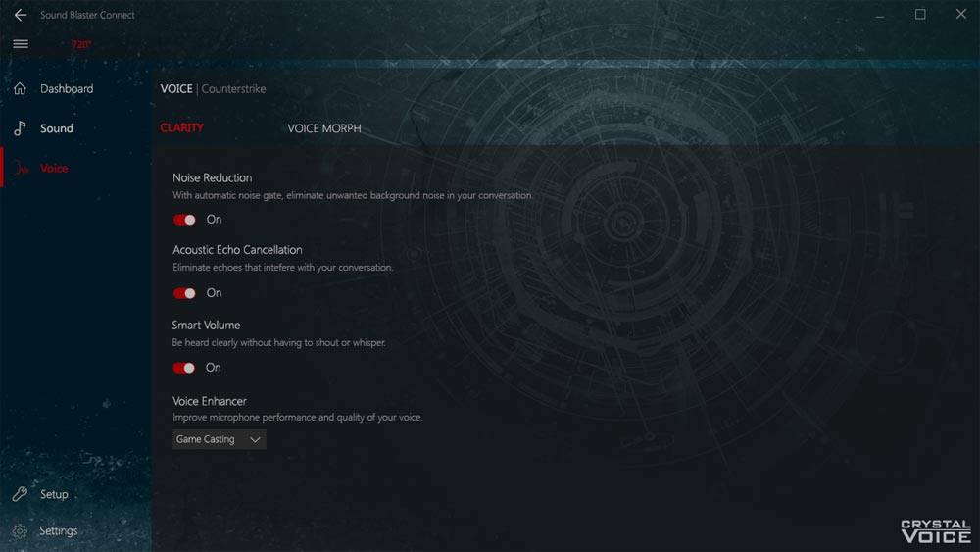
Task: Click the Sound music note icon
Action: click(x=20, y=128)
